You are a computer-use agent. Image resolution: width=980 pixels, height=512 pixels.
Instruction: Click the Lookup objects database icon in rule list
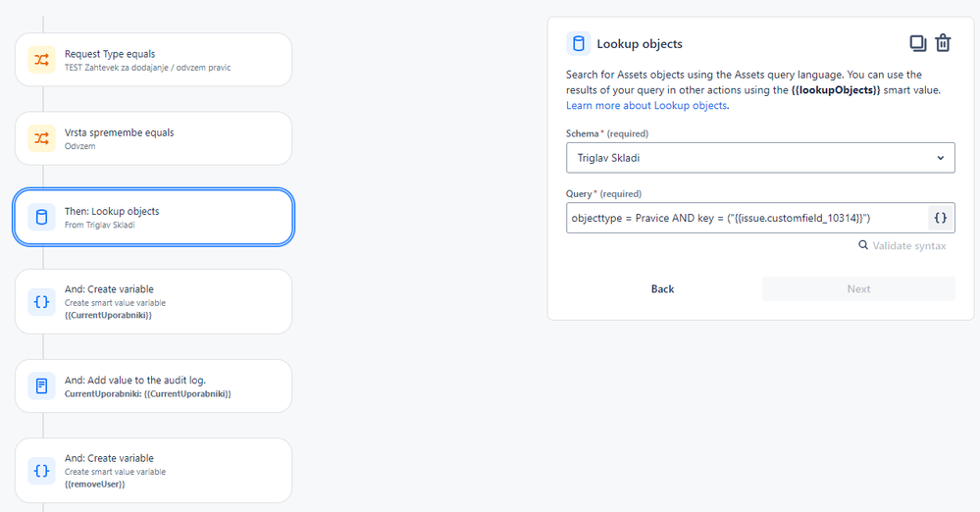[41, 217]
